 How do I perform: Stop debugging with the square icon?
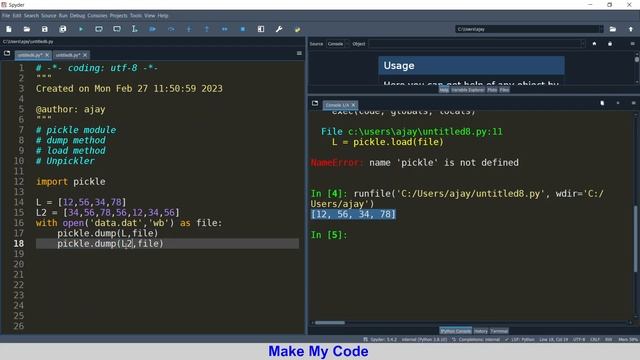tap(243, 29)
